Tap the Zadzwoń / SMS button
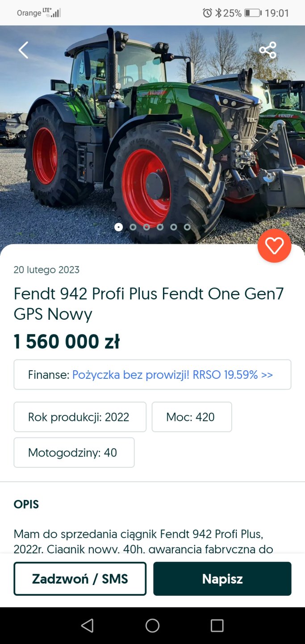305x644 pixels. (80, 579)
